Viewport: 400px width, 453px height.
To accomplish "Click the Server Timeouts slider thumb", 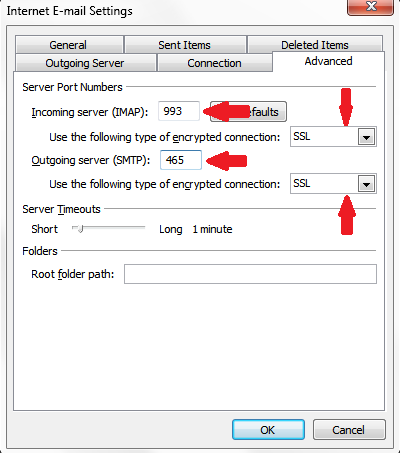I will pos(79,229).
